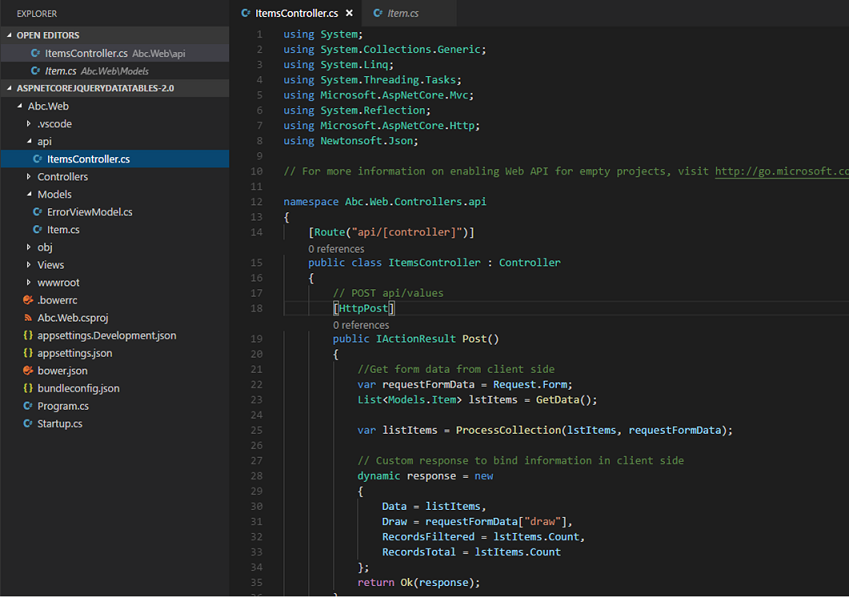Open ErrorViewModel.cs in Models folder
Image resolution: width=849 pixels, height=598 pixels.
click(115, 212)
